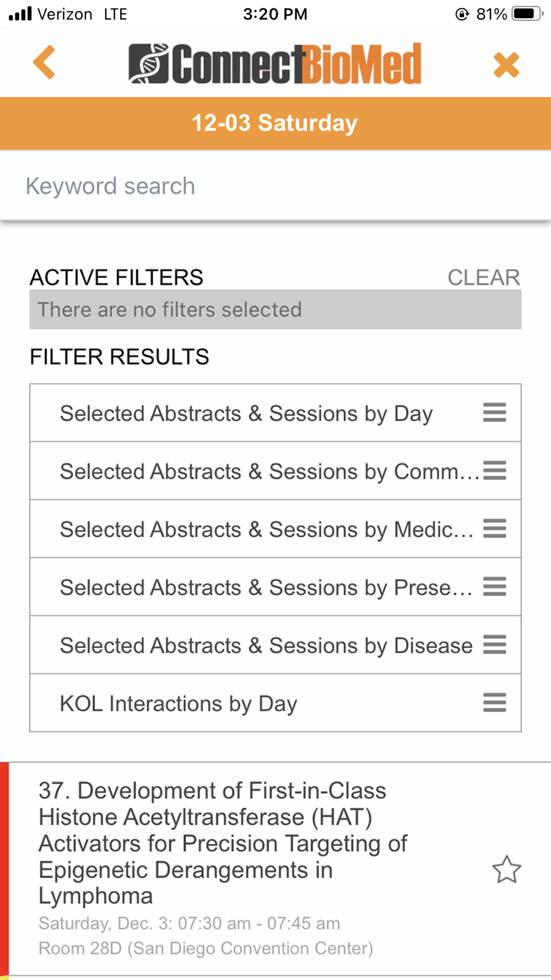Close the filter screen with orange X
Viewport: 551px width, 980px height.
(506, 64)
